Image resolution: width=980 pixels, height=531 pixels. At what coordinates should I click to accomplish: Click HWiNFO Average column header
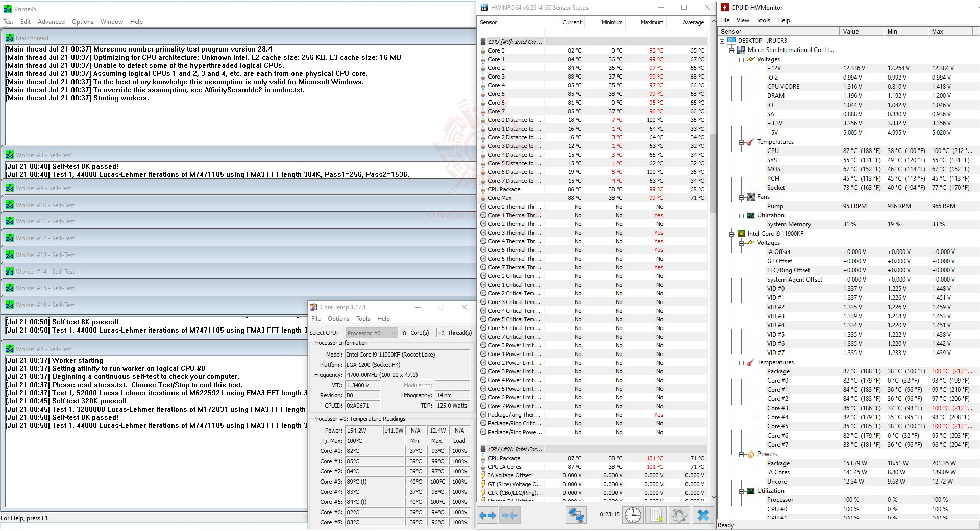[x=687, y=22]
